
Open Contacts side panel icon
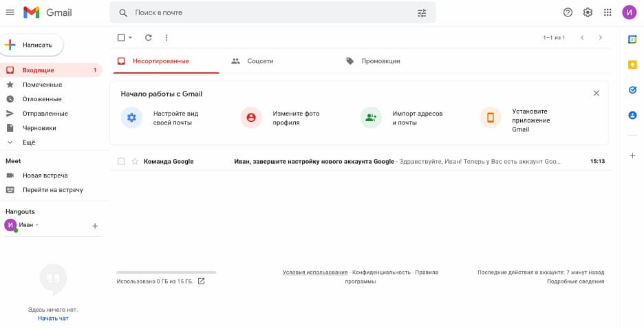pyautogui.click(x=632, y=116)
